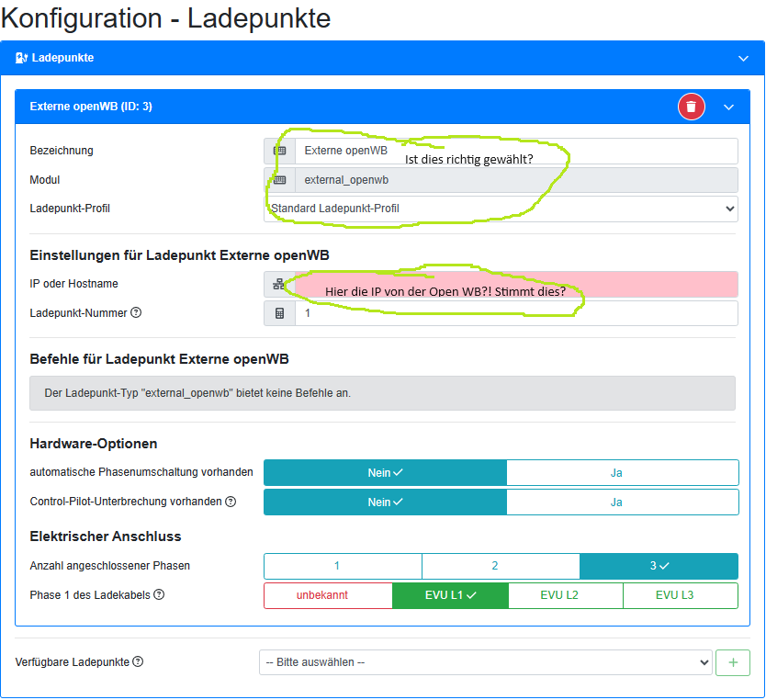Edit the Ladepunkt-Nummer field

tap(516, 313)
